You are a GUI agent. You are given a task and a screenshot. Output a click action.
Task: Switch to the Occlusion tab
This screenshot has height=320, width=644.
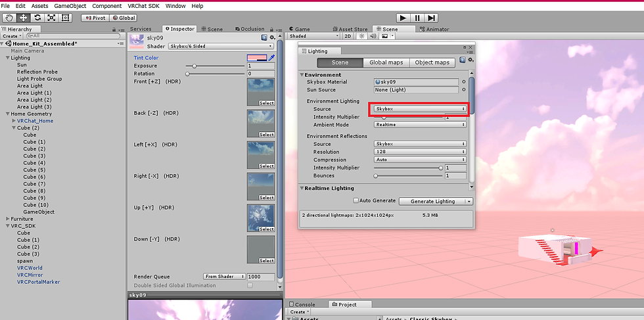point(250,29)
